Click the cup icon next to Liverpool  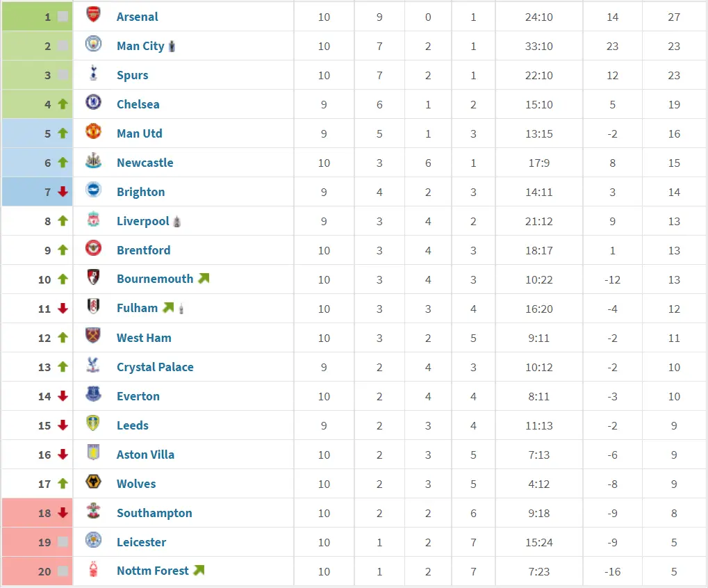pyautogui.click(x=177, y=221)
